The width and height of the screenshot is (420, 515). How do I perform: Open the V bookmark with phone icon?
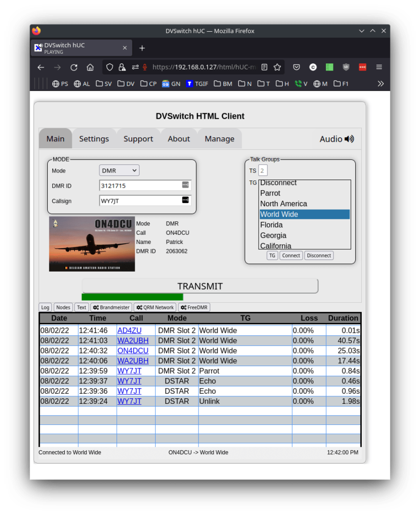pyautogui.click(x=301, y=84)
